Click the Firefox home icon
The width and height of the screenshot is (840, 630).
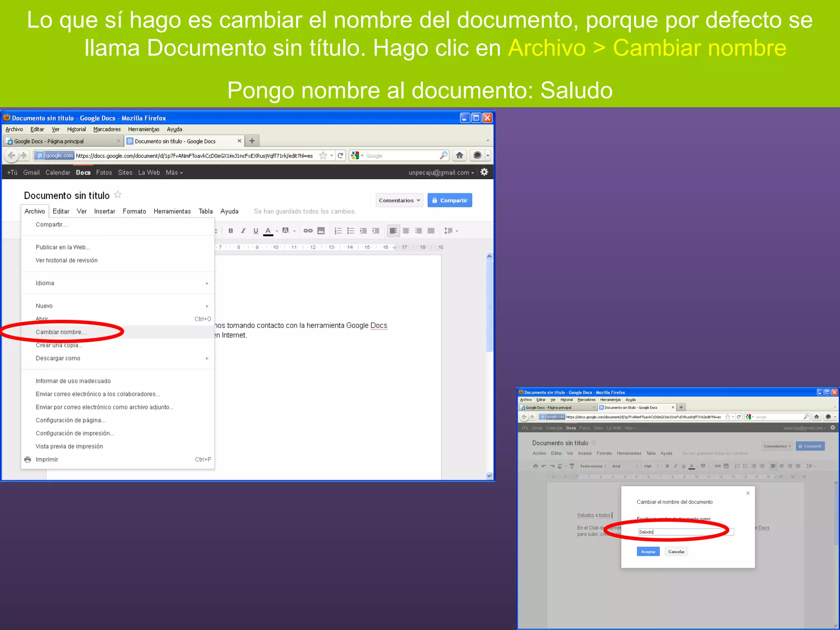460,155
